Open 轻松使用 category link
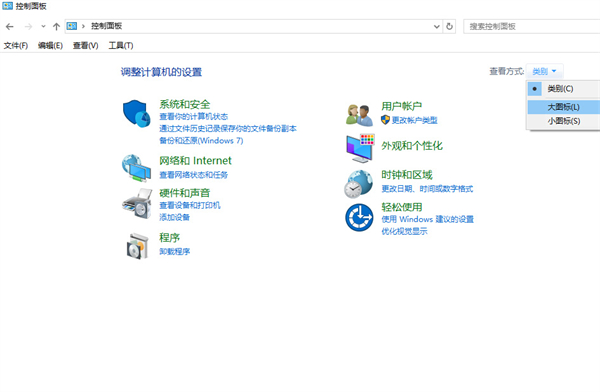The height and width of the screenshot is (392, 600). point(402,207)
